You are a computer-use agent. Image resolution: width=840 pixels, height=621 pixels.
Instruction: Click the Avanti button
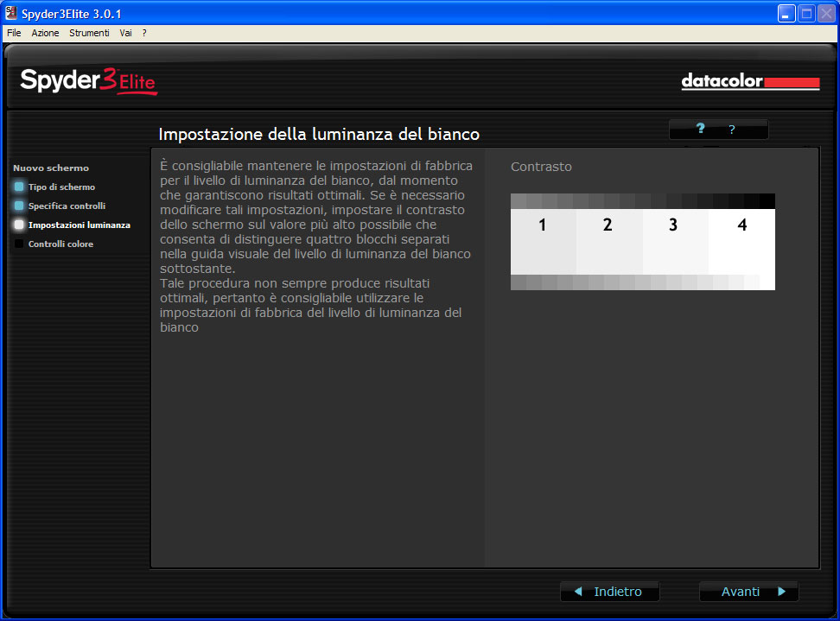[749, 592]
